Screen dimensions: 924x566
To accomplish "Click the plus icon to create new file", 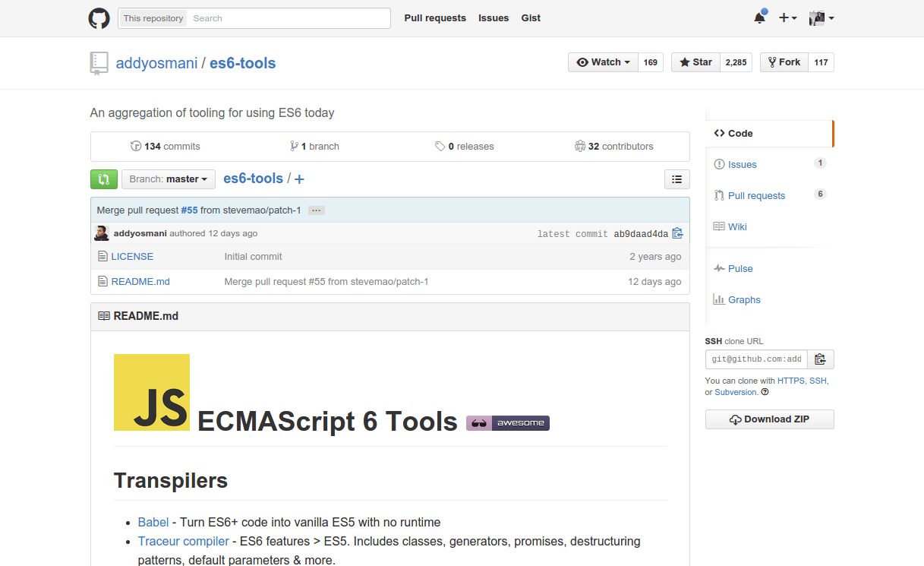I will coord(299,179).
